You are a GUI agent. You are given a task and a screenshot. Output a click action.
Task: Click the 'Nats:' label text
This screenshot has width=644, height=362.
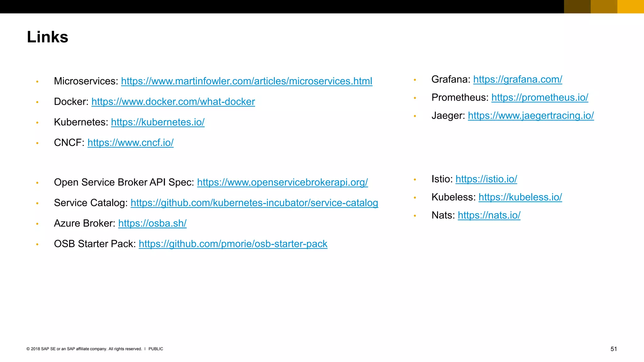pos(443,215)
